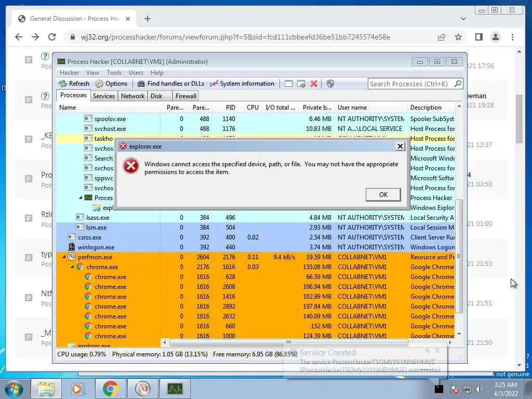This screenshot has height=399, width=532.
Task: Collapse the ProcessHacker tree node
Action: [x=81, y=197]
